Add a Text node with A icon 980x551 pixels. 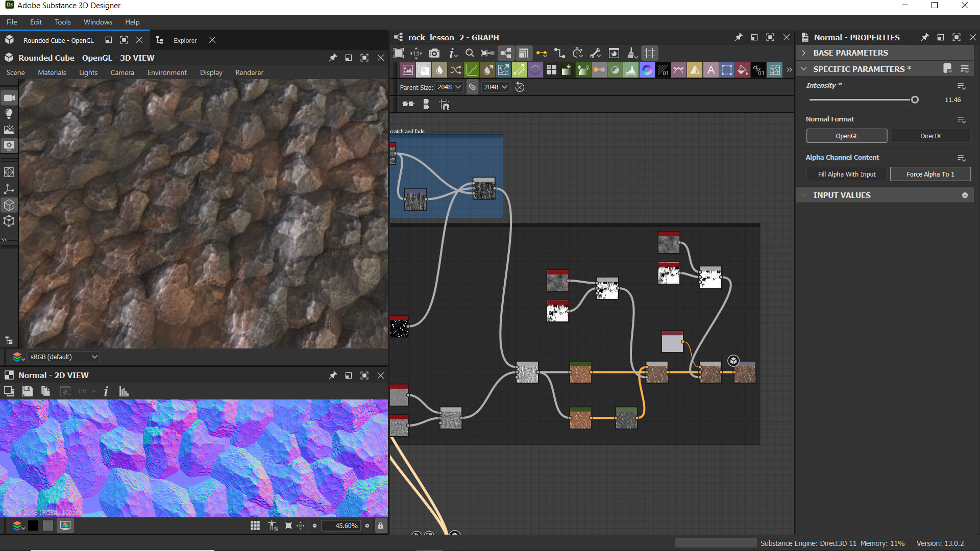pyautogui.click(x=711, y=70)
